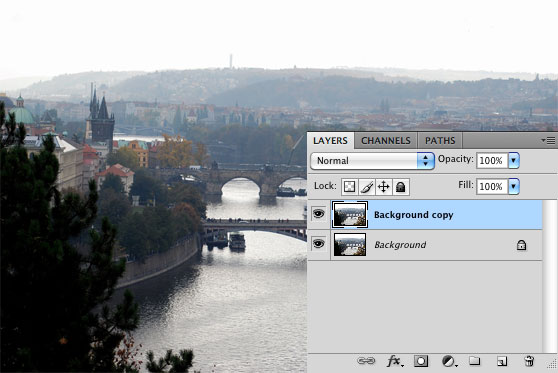Hide the Background copy layer
The image size is (558, 373).
[319, 214]
